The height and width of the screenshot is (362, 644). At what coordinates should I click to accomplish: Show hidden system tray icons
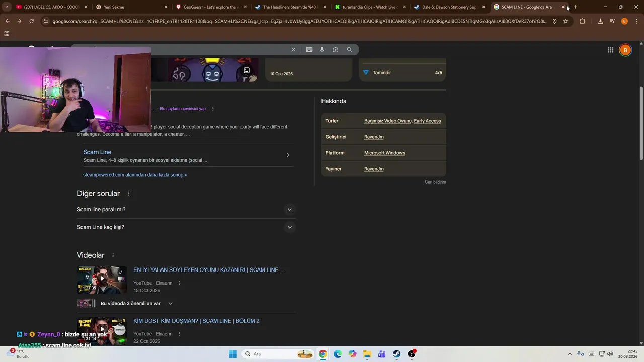pos(570,354)
